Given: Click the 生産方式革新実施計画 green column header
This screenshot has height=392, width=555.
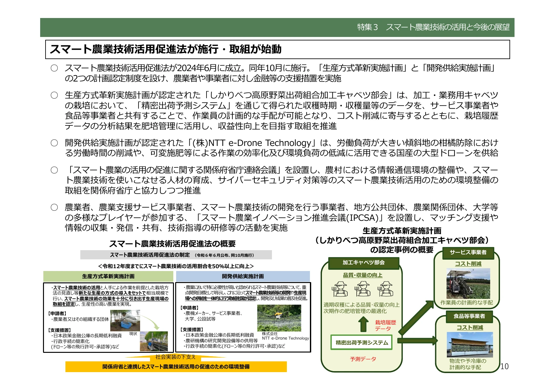Looking at the screenshot, I should pos(108,276).
